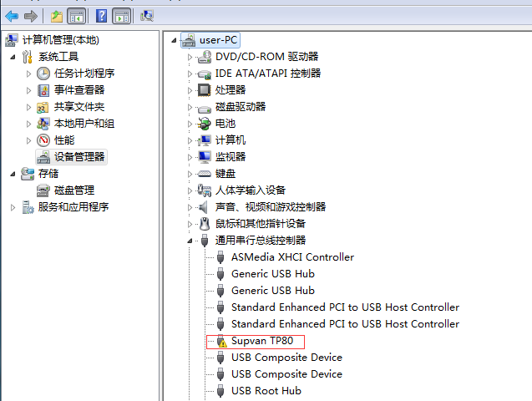This screenshot has height=401, width=532.
Task: Expand the 服务和应用程序 node
Action: pyautogui.click(x=13, y=207)
